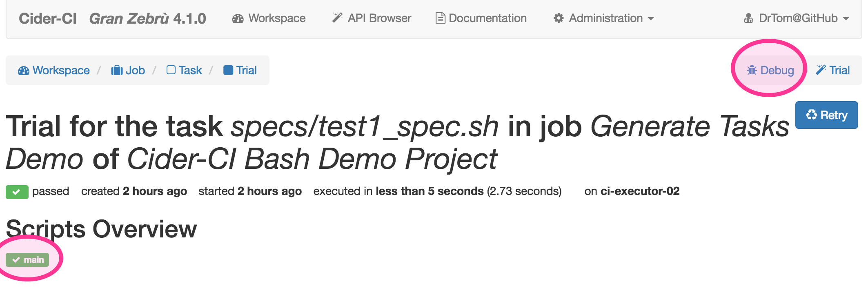Click the API Browser magic wand icon
Viewport: 868px width, 288px height.
click(337, 18)
